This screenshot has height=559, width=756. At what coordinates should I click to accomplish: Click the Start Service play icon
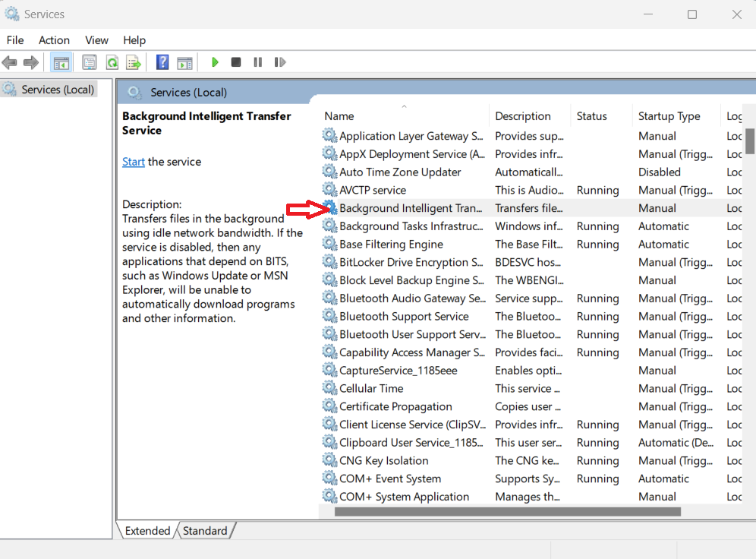(216, 62)
